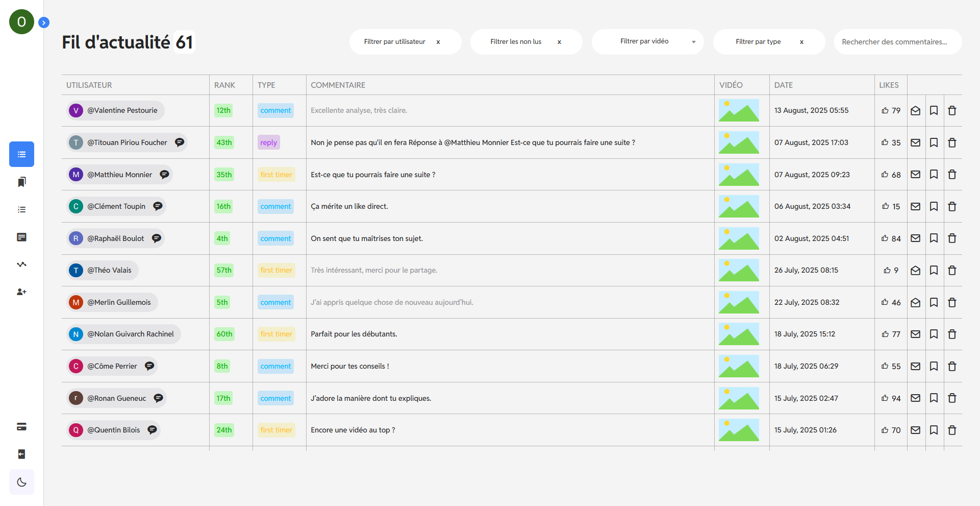The width and height of the screenshot is (980, 506).
Task: Bookmark Ronan Gueneuc's comment
Action: pyautogui.click(x=934, y=398)
